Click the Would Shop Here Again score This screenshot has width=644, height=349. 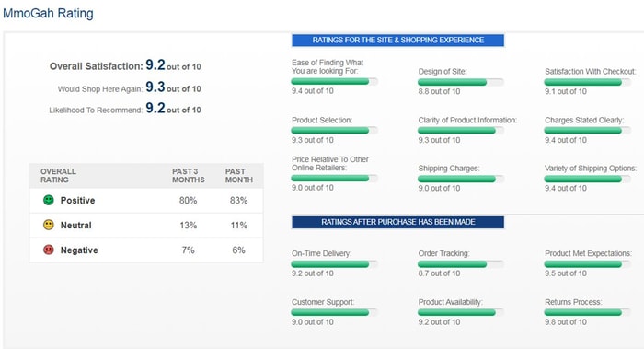(x=155, y=87)
